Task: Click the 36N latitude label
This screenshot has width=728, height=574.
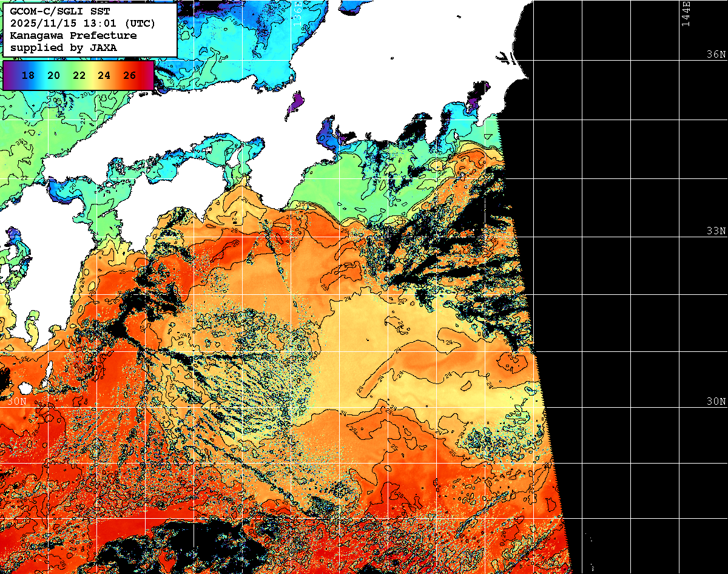Action: (716, 54)
